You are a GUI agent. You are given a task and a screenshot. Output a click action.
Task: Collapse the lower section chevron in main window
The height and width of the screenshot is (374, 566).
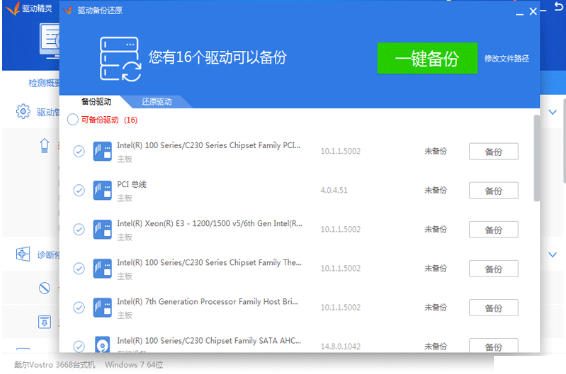tap(553, 255)
